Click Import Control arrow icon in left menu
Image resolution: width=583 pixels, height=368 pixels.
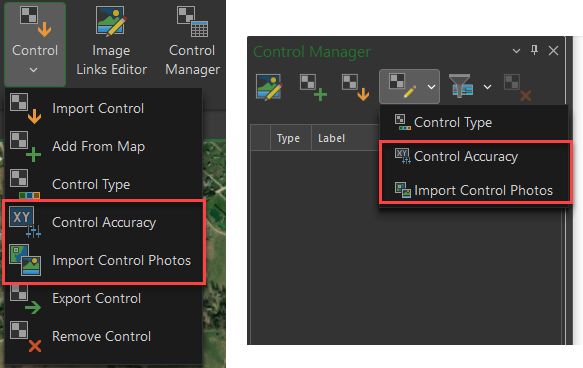25,108
